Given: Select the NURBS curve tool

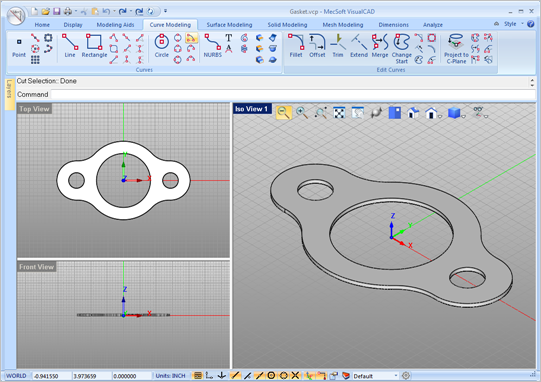Looking at the screenshot, I should 213,46.
